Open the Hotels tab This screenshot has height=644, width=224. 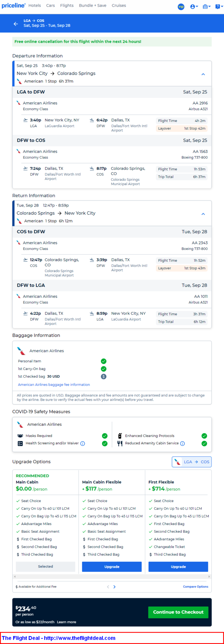pyautogui.click(x=35, y=6)
